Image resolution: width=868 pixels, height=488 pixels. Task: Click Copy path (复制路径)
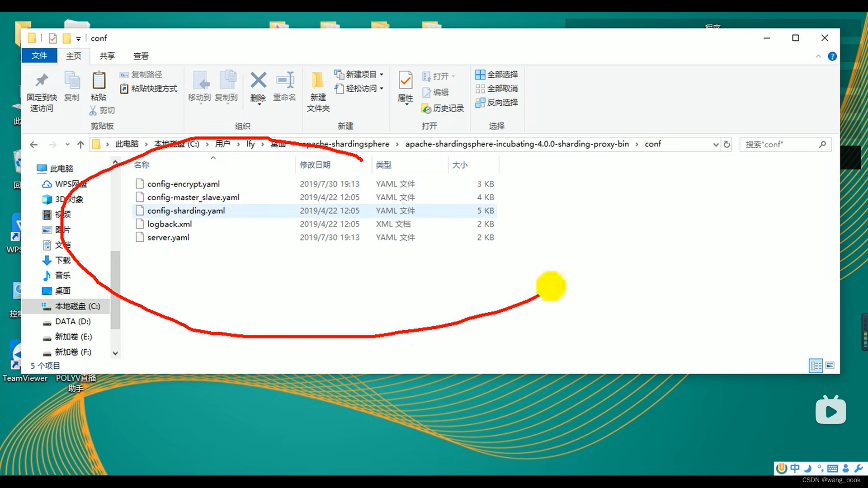[141, 75]
